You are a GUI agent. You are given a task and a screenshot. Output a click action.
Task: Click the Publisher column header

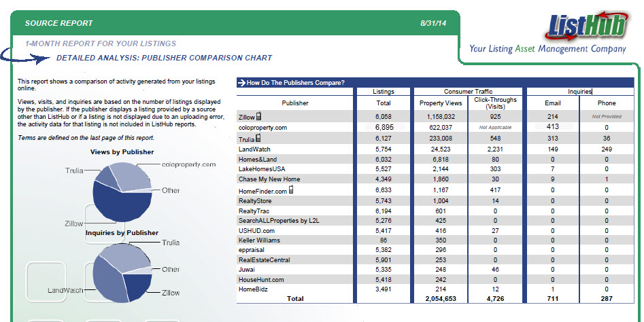294,103
